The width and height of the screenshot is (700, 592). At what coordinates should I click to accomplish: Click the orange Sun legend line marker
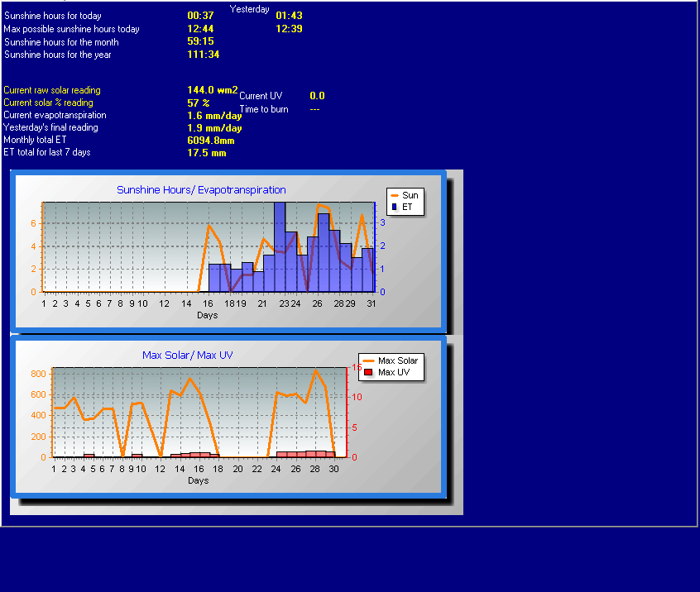[395, 195]
